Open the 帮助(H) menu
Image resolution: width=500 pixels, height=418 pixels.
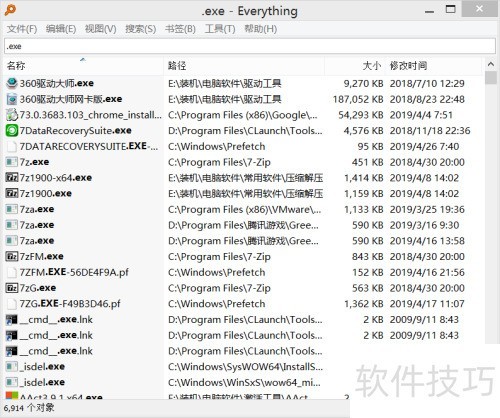click(x=260, y=29)
